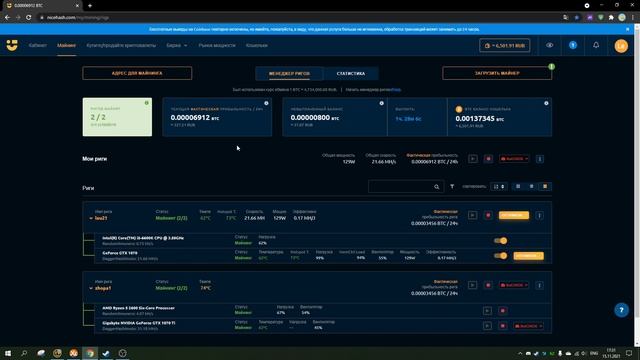Expand the Биржа dropdown menu
Image resolution: width=640 pixels, height=360 pixels.
click(177, 45)
